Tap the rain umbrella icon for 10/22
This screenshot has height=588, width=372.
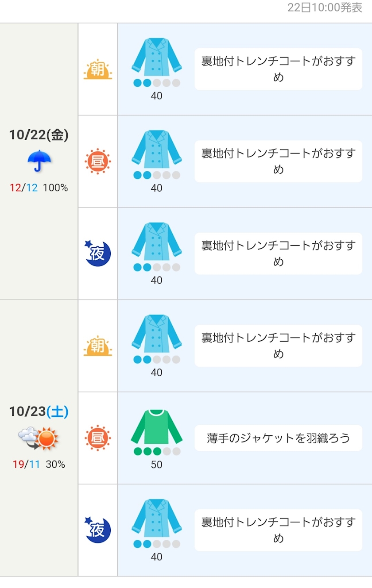click(x=39, y=161)
